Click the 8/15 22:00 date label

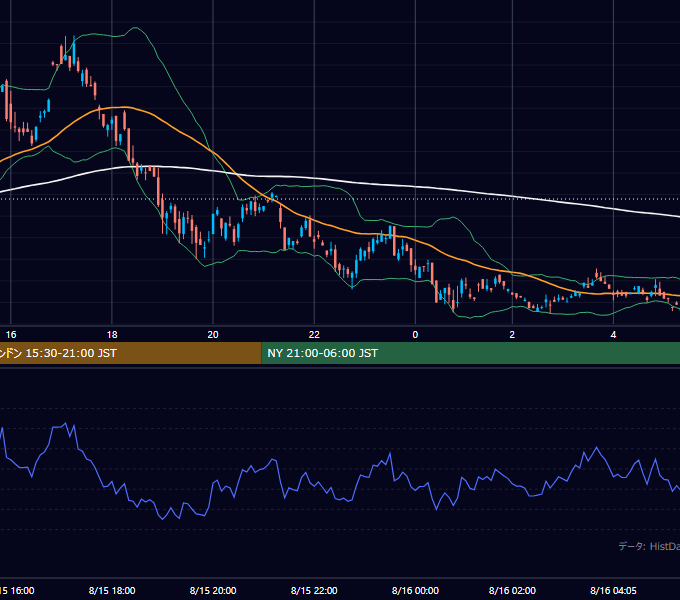coord(314,590)
